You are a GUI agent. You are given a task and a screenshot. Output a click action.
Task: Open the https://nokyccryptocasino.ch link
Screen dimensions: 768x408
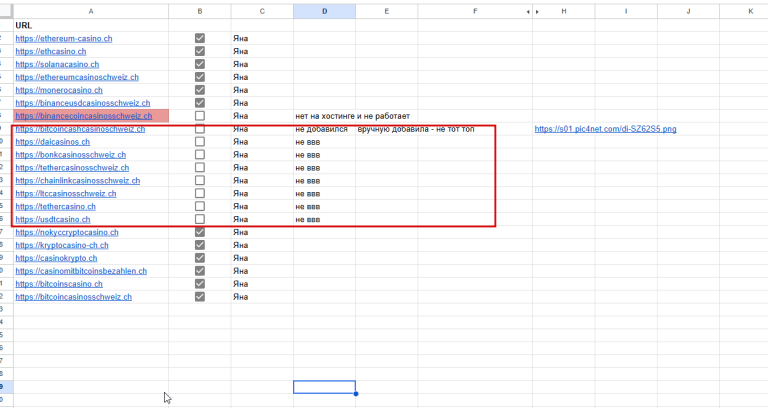tap(67, 232)
